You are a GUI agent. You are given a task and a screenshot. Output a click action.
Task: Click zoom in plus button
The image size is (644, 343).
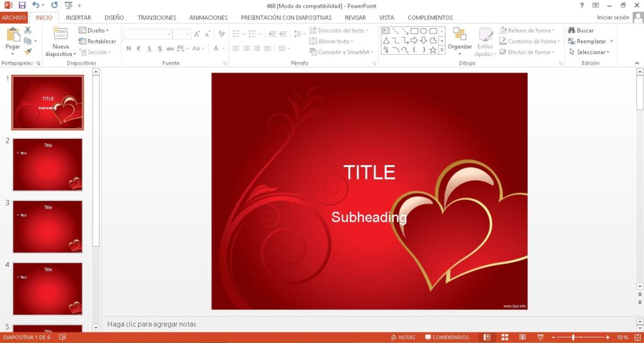coord(608,337)
